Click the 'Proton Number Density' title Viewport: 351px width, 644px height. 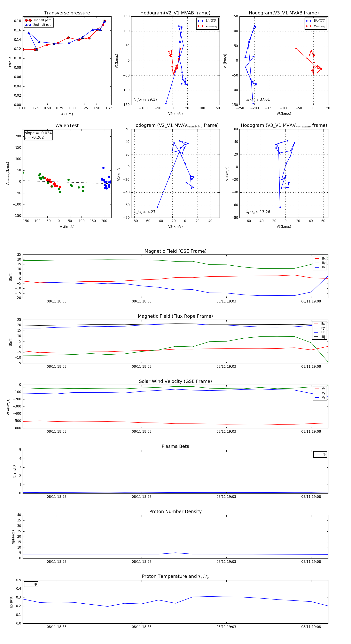[175, 511]
